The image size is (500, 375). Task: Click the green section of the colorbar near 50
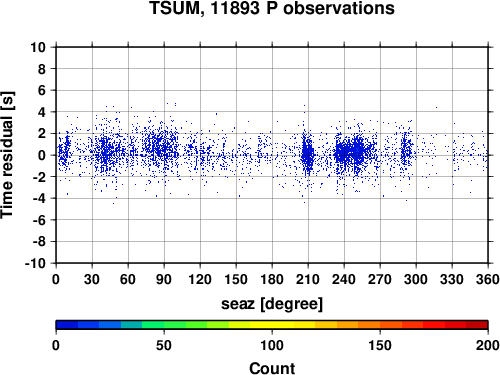tap(164, 325)
